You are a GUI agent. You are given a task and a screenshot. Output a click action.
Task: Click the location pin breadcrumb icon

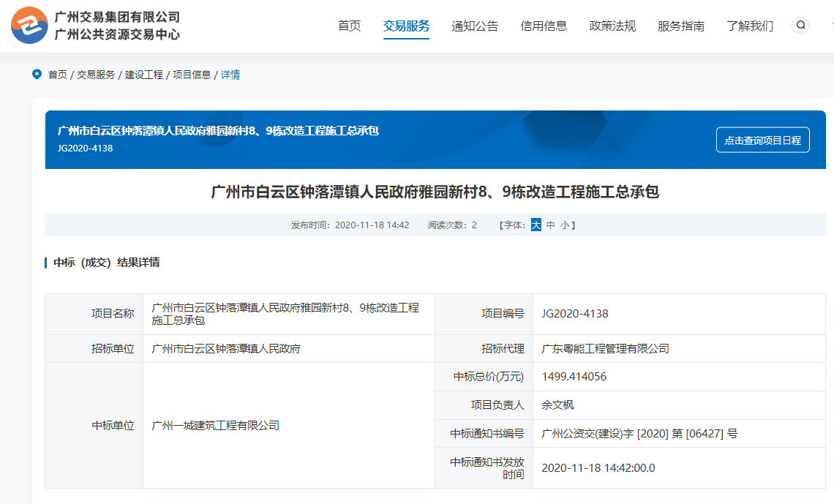click(x=37, y=74)
